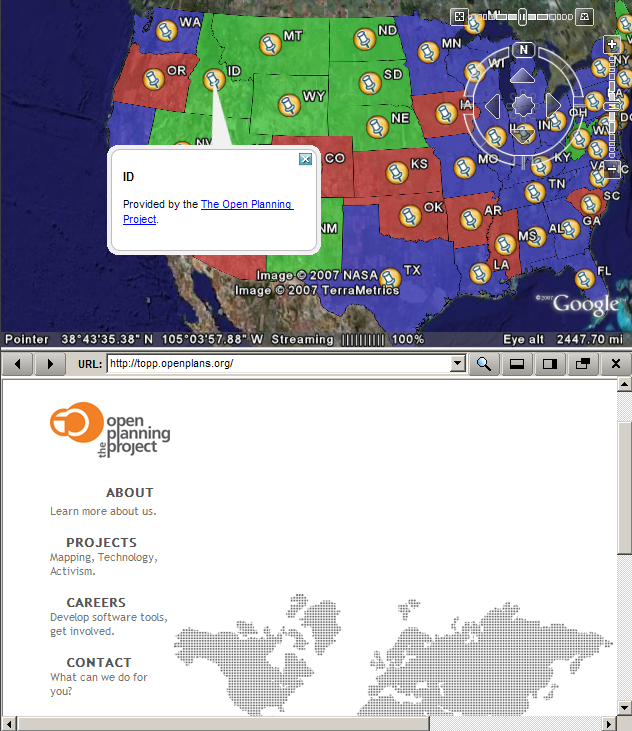632x731 pixels.
Task: Click the tilt slider handle
Action: click(x=521, y=16)
